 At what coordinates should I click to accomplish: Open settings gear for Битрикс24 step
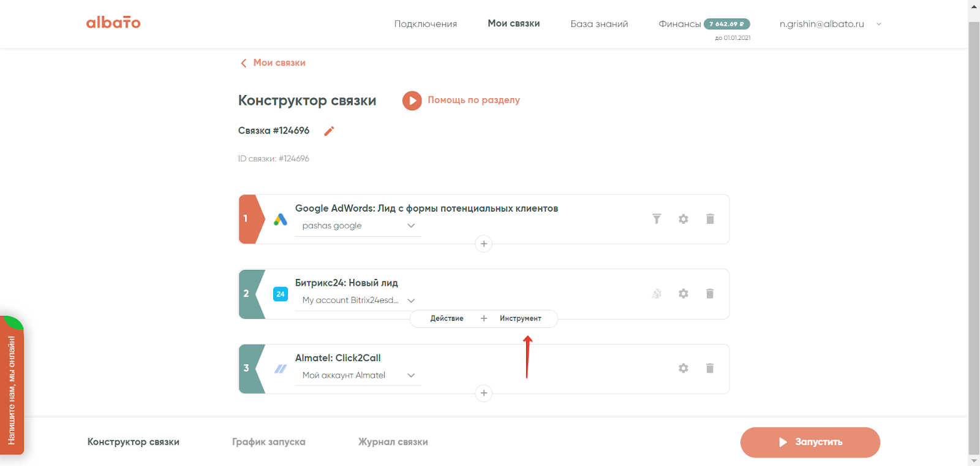point(684,294)
